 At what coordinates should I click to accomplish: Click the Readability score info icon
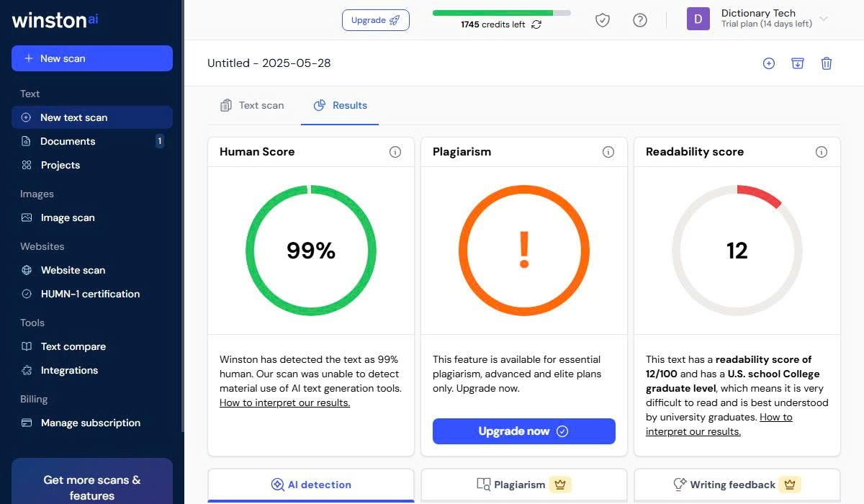[x=822, y=152]
